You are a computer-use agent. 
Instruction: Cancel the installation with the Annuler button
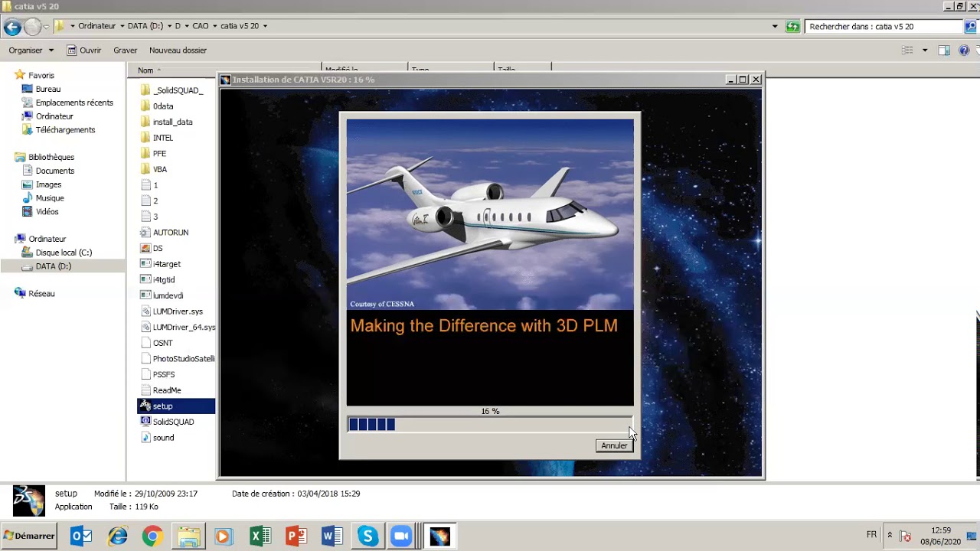(614, 445)
